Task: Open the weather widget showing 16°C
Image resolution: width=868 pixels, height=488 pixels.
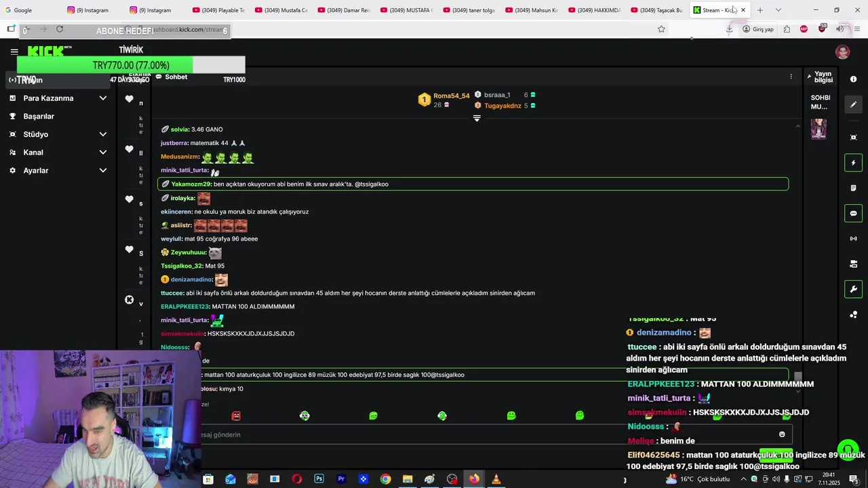Action: pyautogui.click(x=698, y=479)
